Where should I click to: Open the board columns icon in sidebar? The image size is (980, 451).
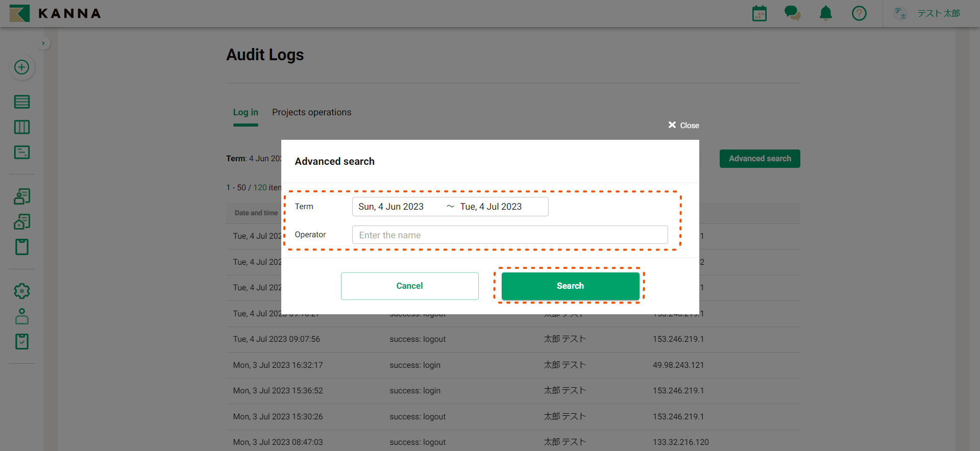coord(21,127)
